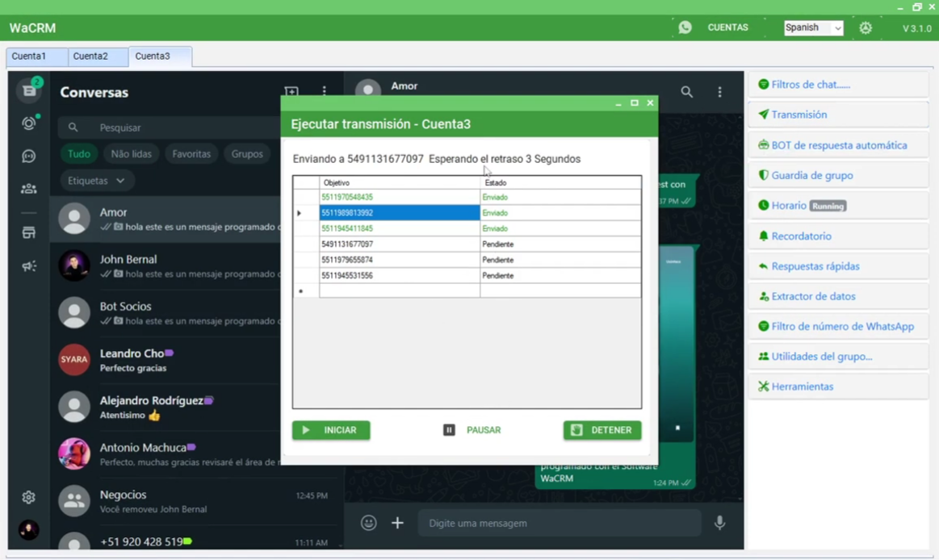Open the Status icon in left sidebar
Screen dimensions: 939x560
[29, 123]
